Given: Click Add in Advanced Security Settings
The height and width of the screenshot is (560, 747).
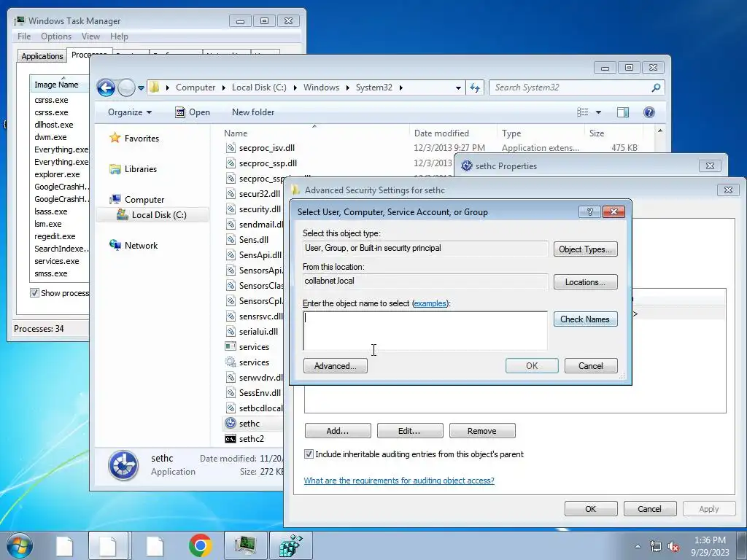Looking at the screenshot, I should click(x=338, y=430).
